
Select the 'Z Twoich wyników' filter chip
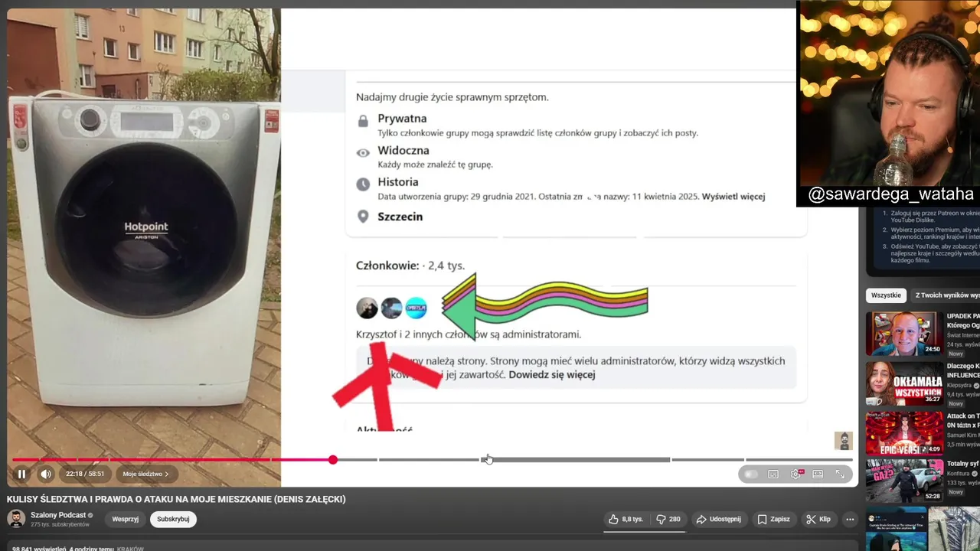[x=947, y=295]
